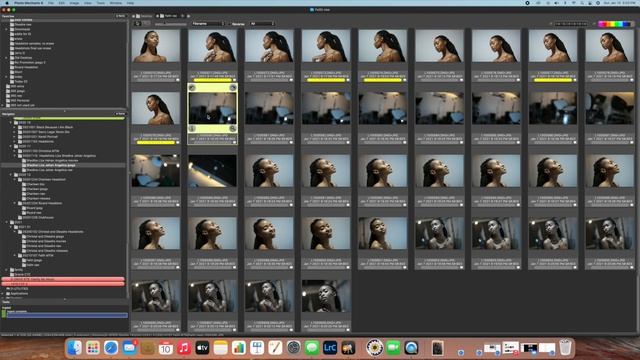Click Spotlight search icon in menu bar
This screenshot has width=640, height=360.
(582, 3)
